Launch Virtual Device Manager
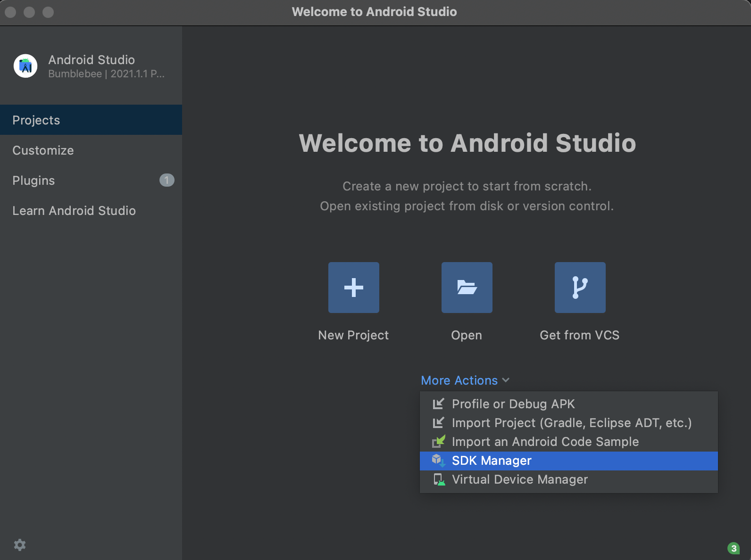Viewport: 751px width, 560px height. 569,479
